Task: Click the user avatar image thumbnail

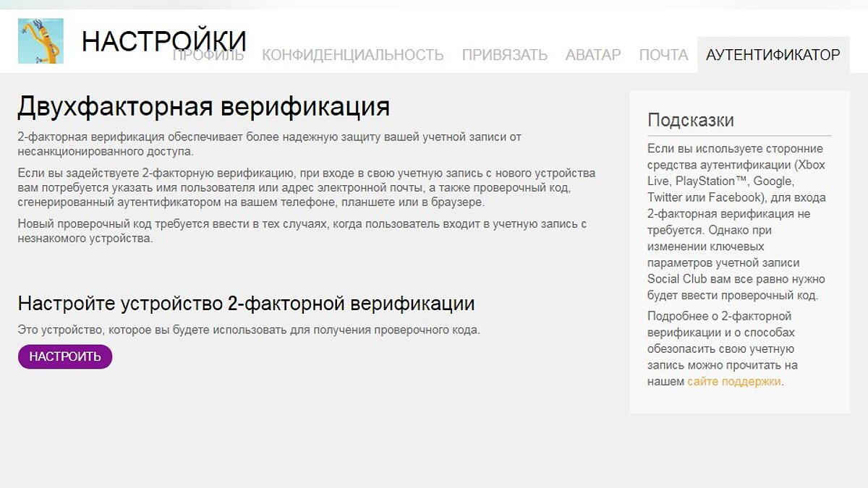Action: click(41, 41)
